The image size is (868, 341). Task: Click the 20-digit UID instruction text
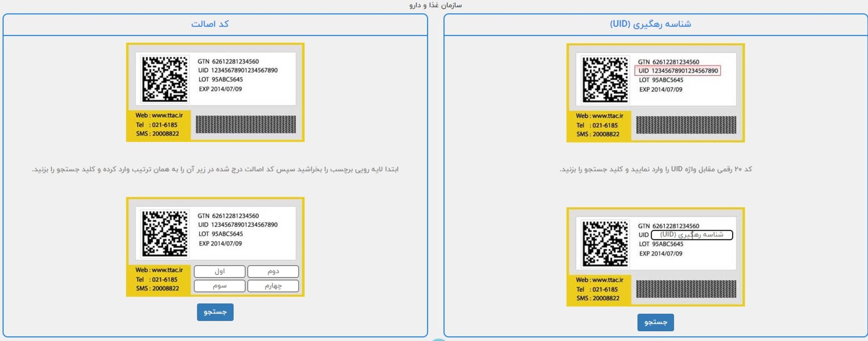(x=656, y=169)
